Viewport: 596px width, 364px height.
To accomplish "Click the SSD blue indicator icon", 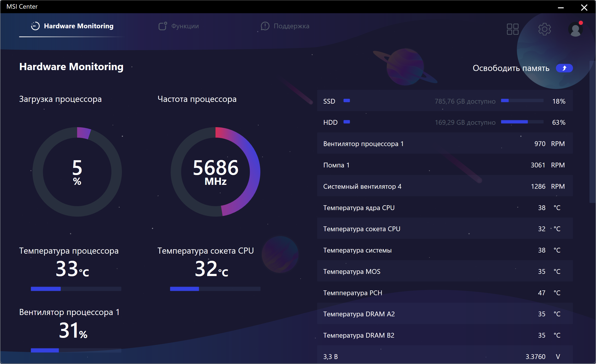I will 346,101.
